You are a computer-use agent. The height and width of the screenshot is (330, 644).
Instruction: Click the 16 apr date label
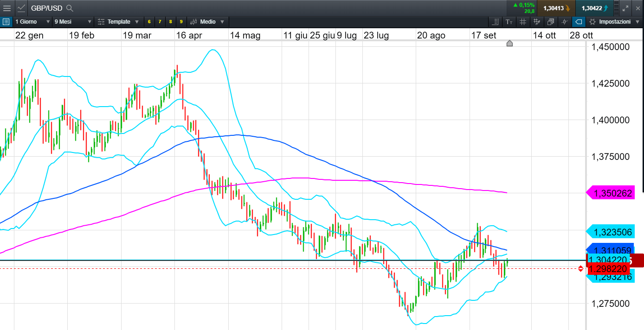tap(189, 35)
